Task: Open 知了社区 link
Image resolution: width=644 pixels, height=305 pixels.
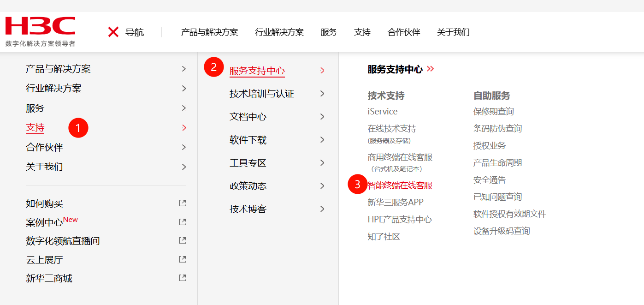Action: click(384, 236)
